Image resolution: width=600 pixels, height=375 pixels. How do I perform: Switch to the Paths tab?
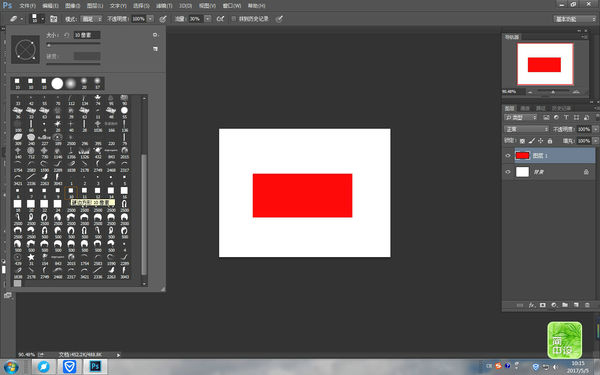(540, 109)
